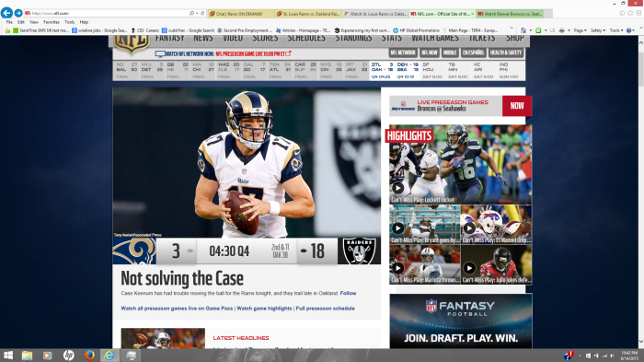The height and width of the screenshot is (362, 644).
Task: Play the Julio jukes defender highlight
Action: click(x=469, y=268)
